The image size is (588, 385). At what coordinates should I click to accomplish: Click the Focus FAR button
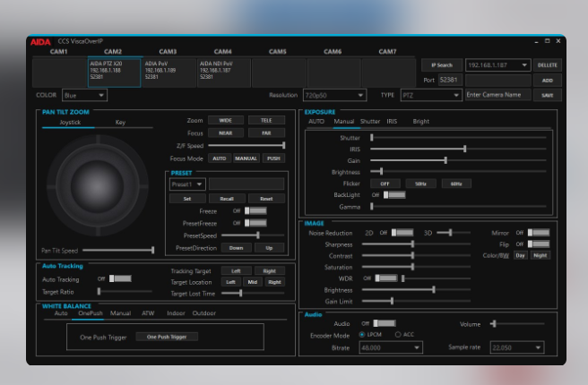click(x=266, y=133)
